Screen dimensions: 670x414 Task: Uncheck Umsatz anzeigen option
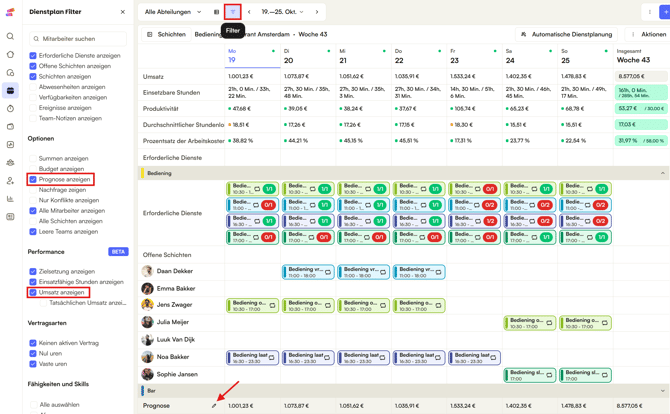pyautogui.click(x=33, y=292)
